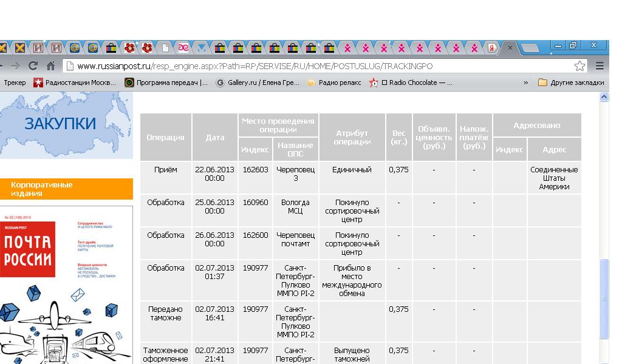Select the date 22.06.2013 00:00
The image size is (622, 364).
click(214, 177)
